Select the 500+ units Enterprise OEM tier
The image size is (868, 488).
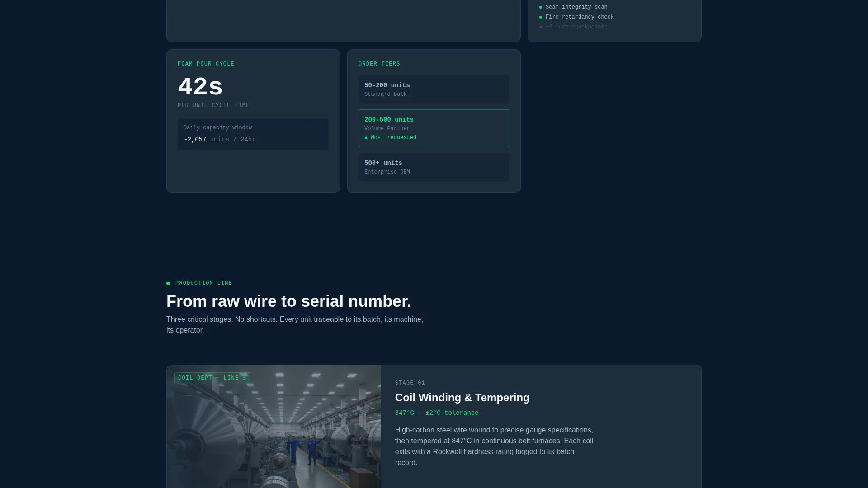pos(434,167)
